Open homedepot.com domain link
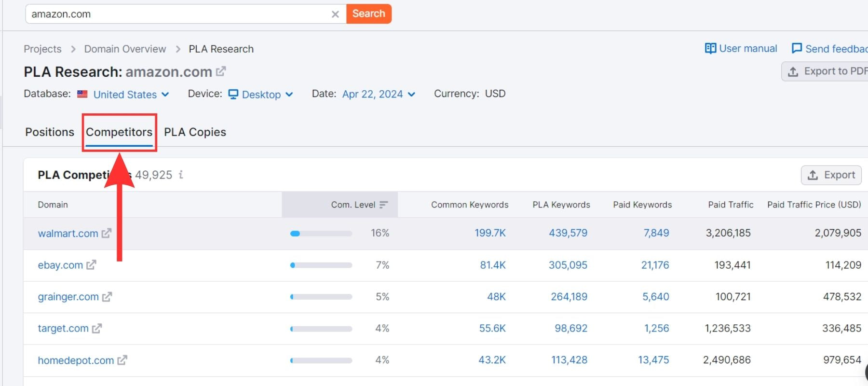Screen dimensions: 868x386 [76, 360]
